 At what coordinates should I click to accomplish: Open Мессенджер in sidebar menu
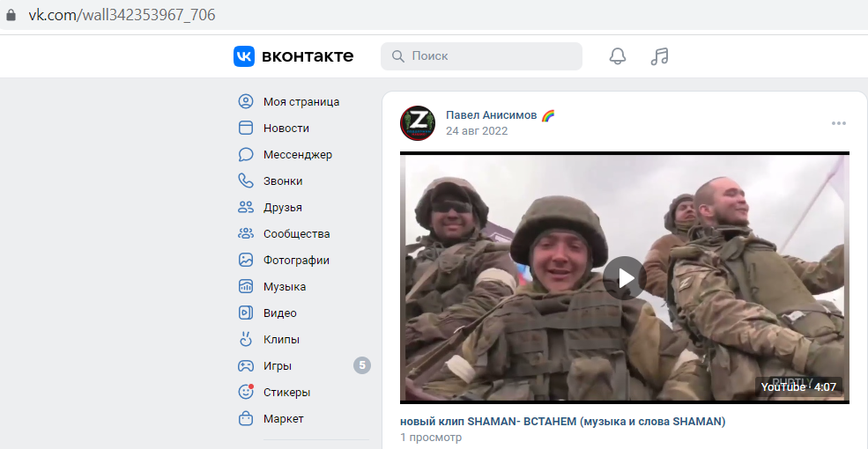(298, 155)
